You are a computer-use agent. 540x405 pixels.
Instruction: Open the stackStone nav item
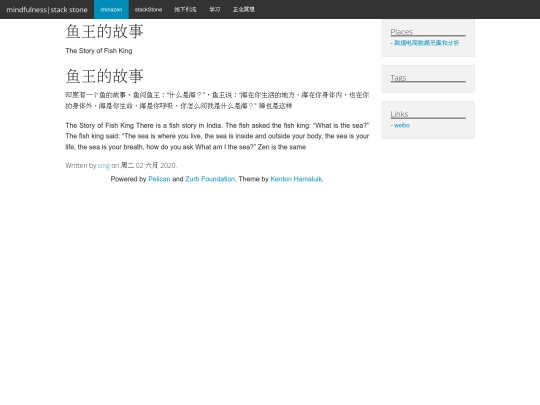coord(148,9)
